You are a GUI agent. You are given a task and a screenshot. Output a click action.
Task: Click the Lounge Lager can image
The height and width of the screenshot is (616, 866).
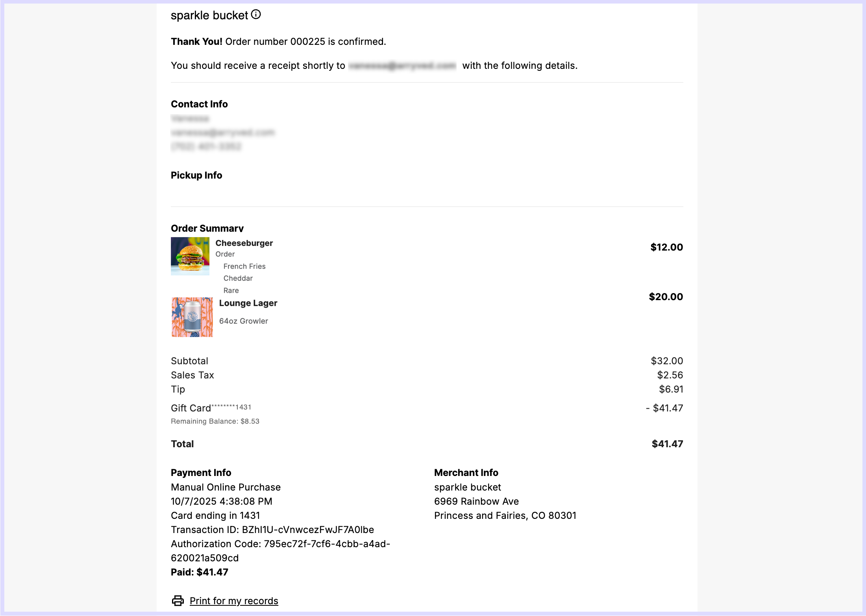tap(192, 317)
